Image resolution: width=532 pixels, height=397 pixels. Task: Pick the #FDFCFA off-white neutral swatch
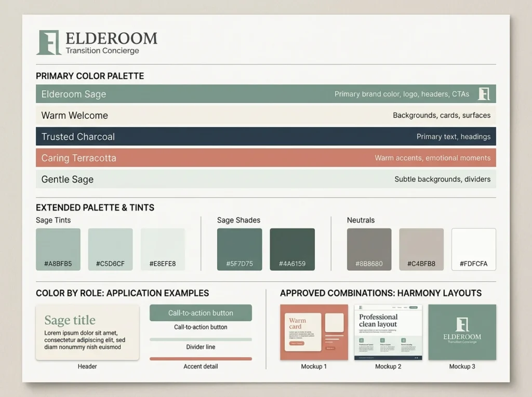pos(473,249)
